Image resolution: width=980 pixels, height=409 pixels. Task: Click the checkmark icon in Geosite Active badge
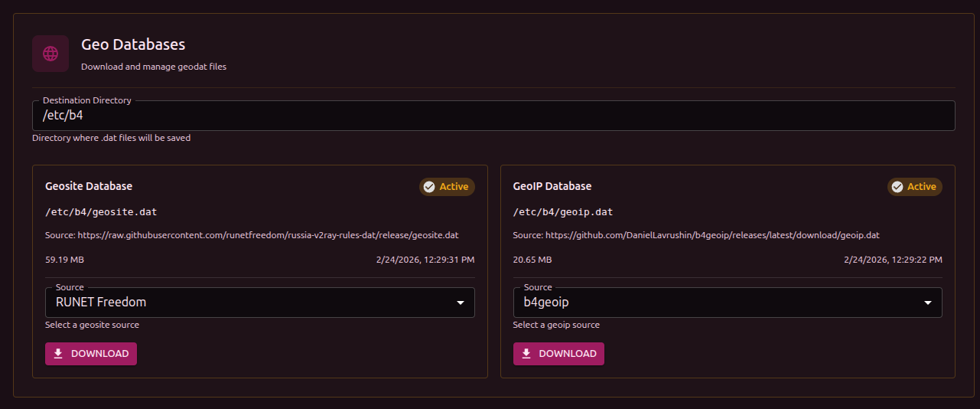click(x=429, y=187)
